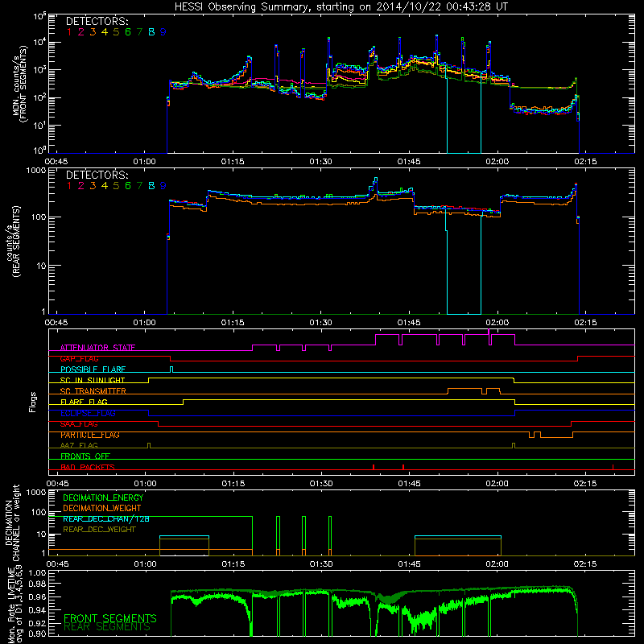Click the olive flag label above FRONTS_OFF
Image resolution: width=644 pixels, height=644 pixels.
pos(79,445)
